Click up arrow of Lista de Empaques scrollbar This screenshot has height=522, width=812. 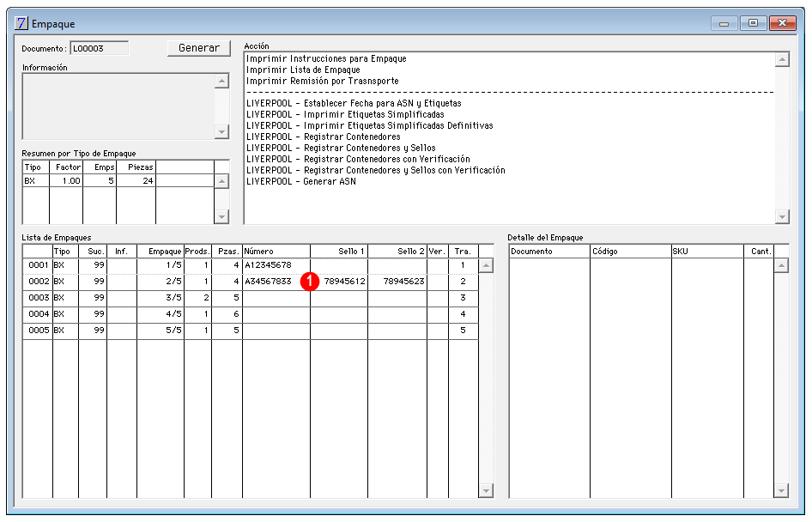(486, 266)
